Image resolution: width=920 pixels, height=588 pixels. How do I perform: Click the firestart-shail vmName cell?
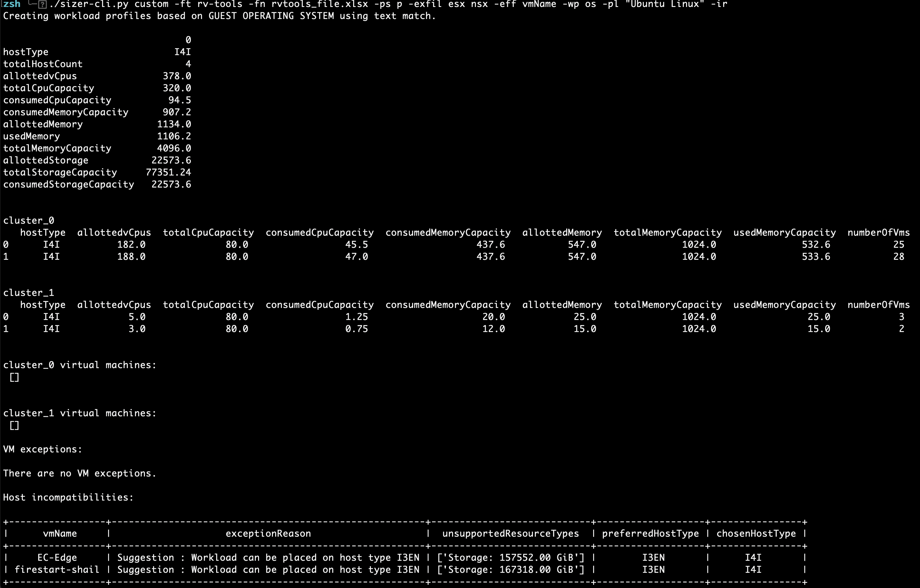[57, 570]
